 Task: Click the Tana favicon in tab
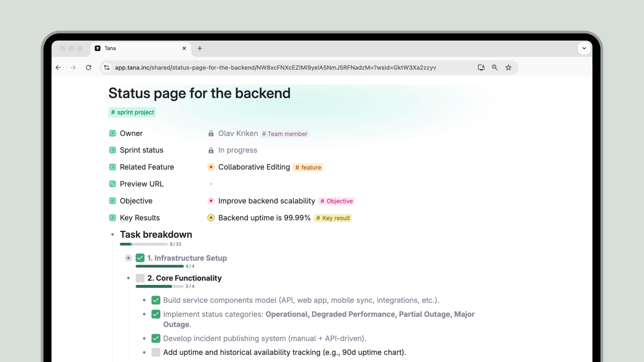point(98,48)
